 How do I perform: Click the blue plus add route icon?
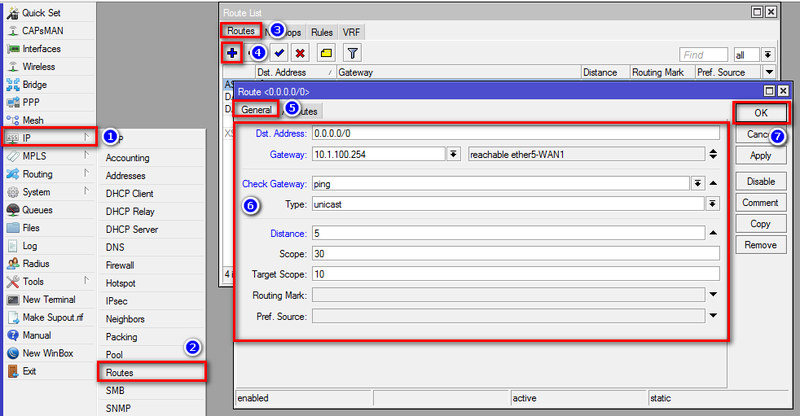pos(232,53)
